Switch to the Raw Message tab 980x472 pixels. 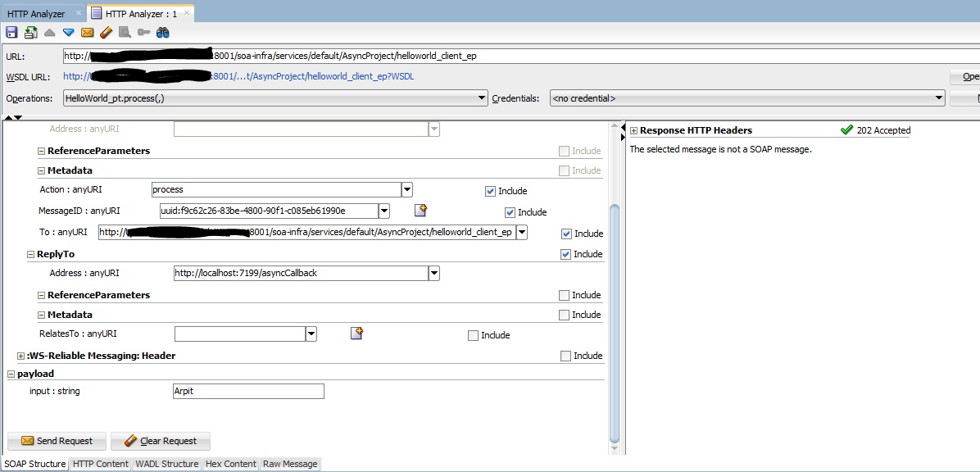click(290, 464)
